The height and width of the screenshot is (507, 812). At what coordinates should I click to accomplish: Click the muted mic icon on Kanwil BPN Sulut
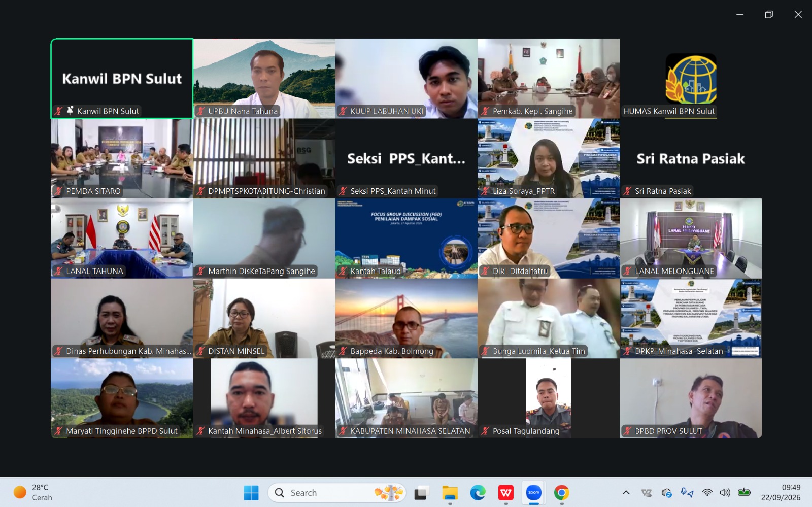pyautogui.click(x=59, y=111)
